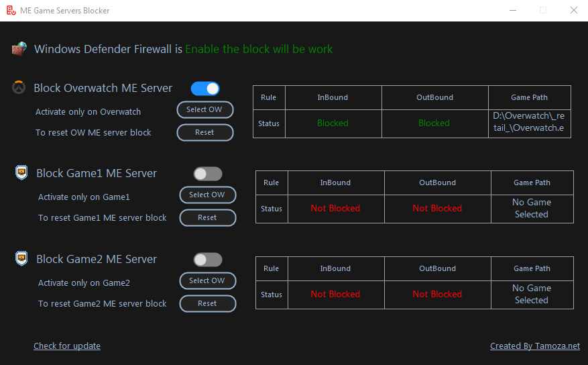588x365 pixels.
Task: Click the Overwatch game path cell
Action: pos(530,123)
